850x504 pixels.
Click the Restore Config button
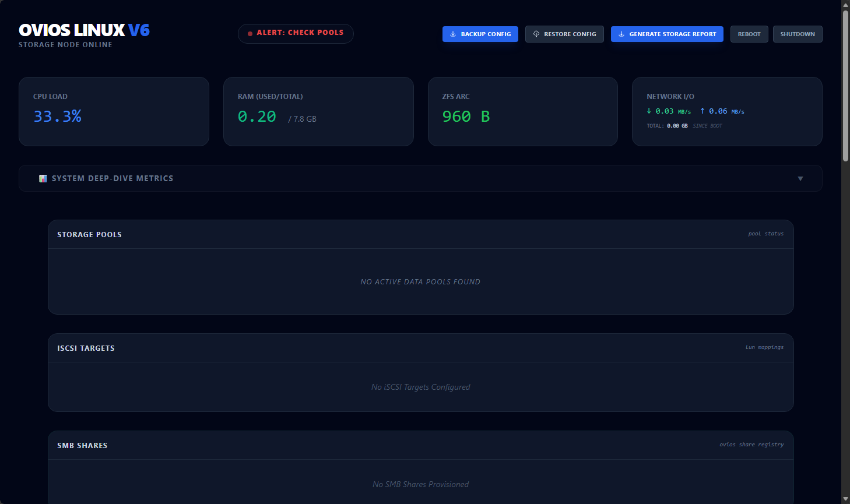[564, 34]
